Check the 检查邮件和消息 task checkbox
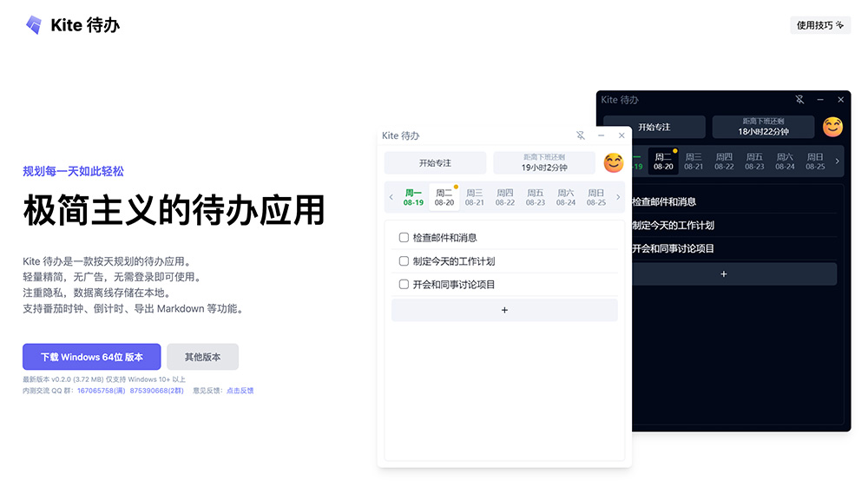The width and height of the screenshot is (868, 494). point(404,238)
